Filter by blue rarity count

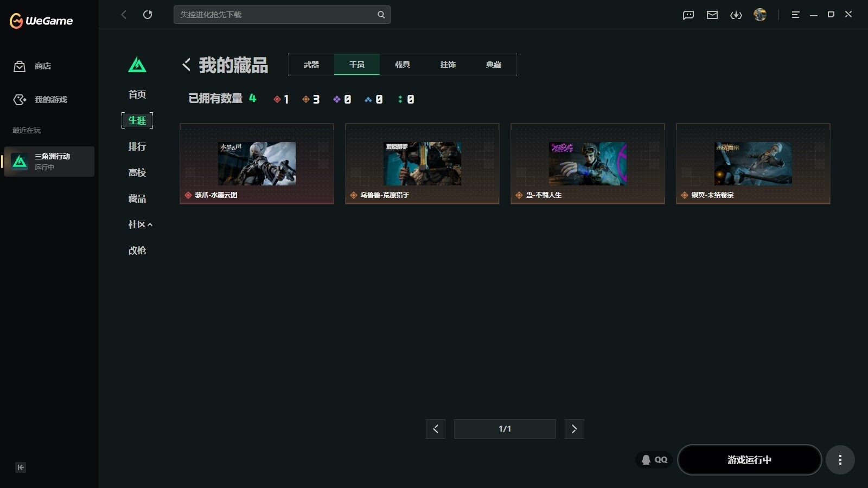coord(374,99)
